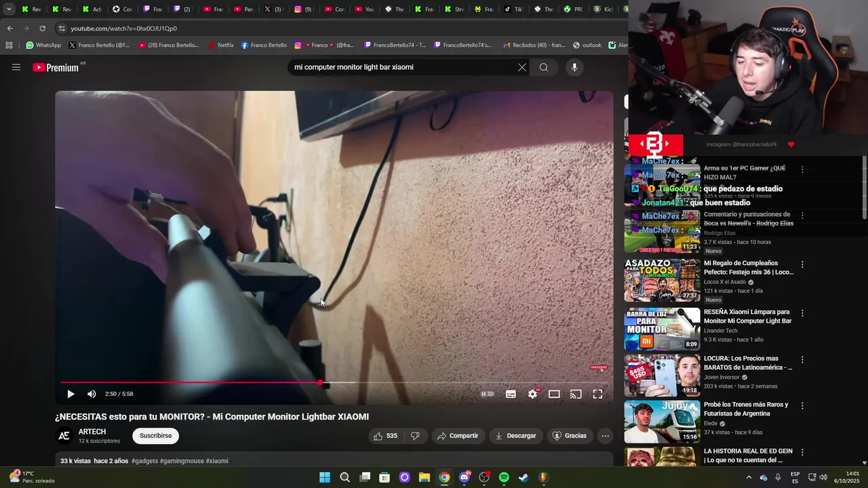Open File Explorer from the taskbar
Screen dimensions: 868x488
(425, 477)
